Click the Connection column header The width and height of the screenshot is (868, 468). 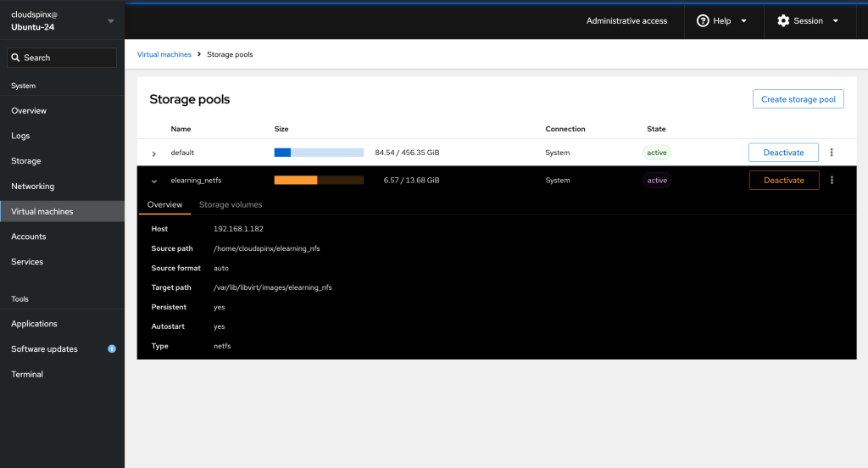[x=565, y=129]
